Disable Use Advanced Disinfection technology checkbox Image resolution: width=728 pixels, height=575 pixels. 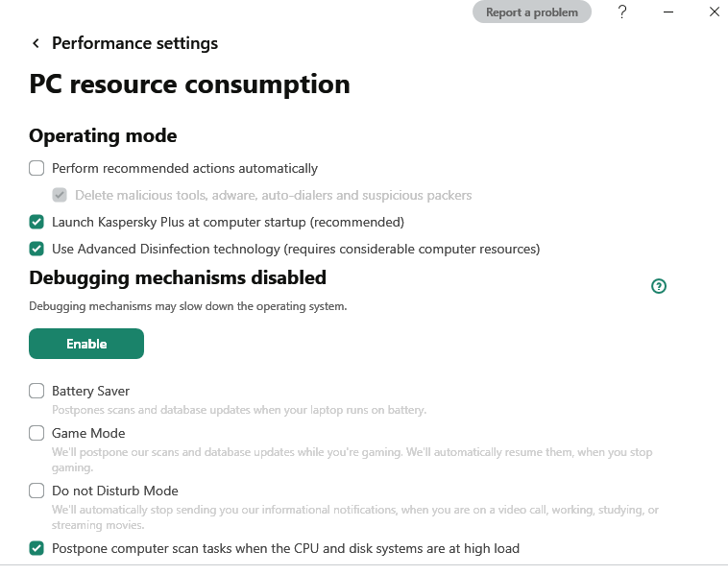36,249
